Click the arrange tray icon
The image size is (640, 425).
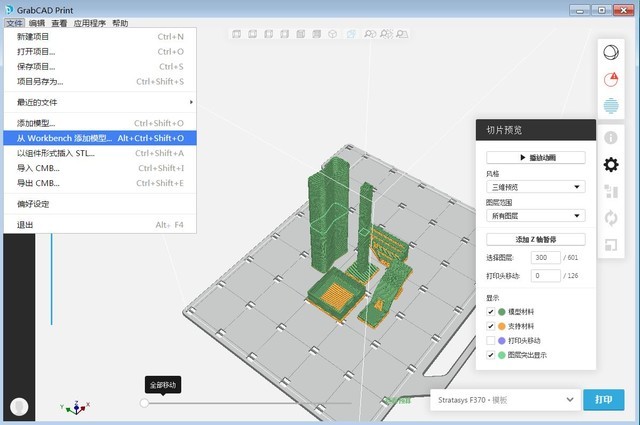(x=611, y=191)
